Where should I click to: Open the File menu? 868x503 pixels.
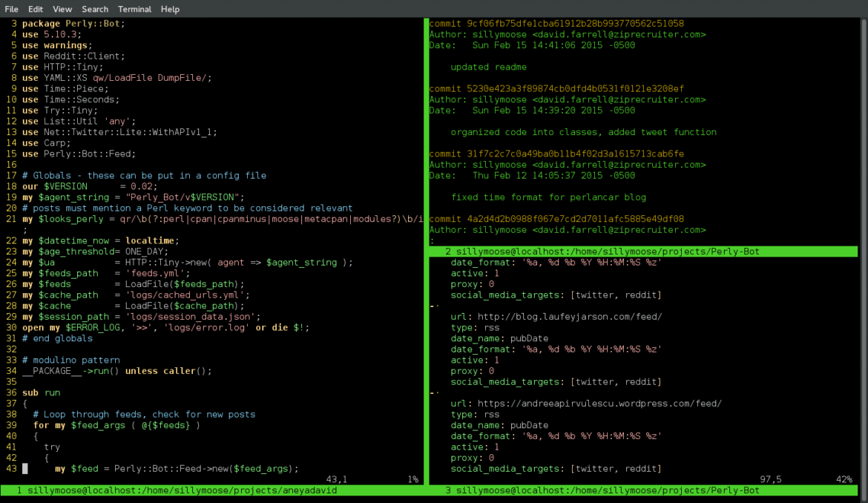[x=11, y=9]
